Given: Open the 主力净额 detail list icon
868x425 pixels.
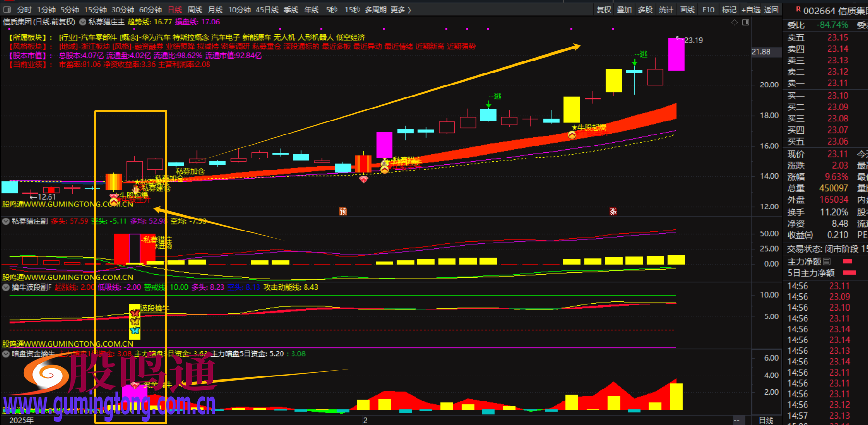Looking at the screenshot, I should tap(827, 262).
